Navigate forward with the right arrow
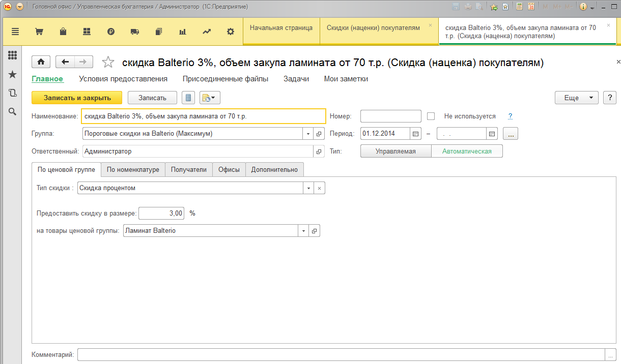The height and width of the screenshot is (364, 621). (x=83, y=62)
